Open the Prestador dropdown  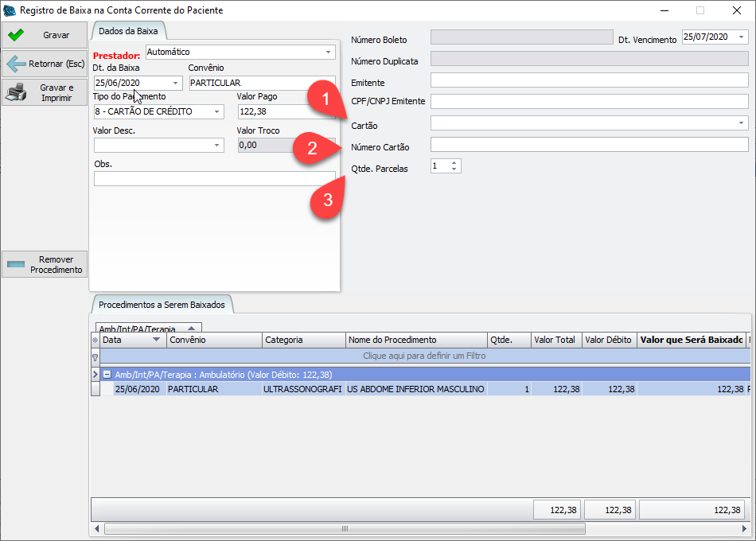click(329, 53)
